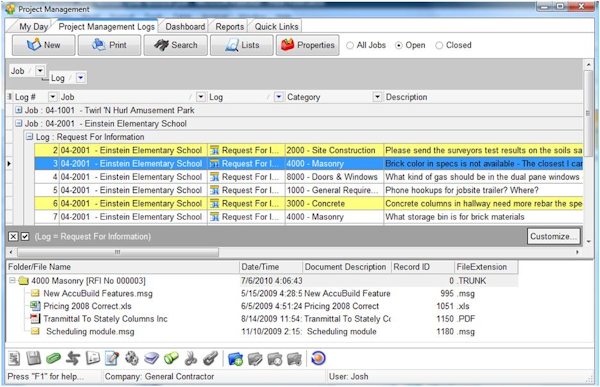Screen dimensions: 600x387
Task: Click the gray folder search icon
Action: click(275, 359)
